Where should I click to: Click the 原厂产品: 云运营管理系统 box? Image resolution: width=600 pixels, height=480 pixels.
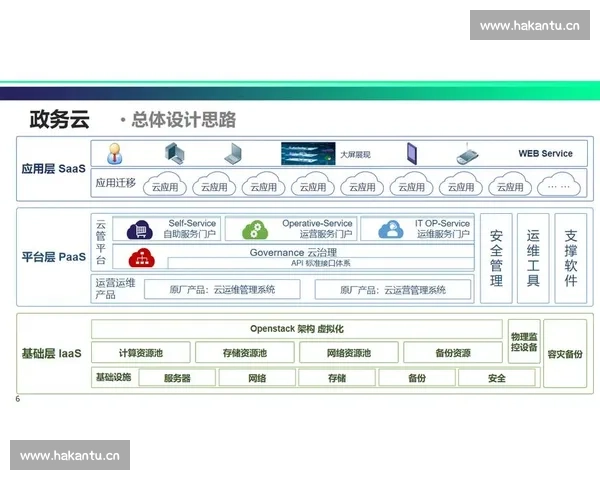tap(393, 290)
